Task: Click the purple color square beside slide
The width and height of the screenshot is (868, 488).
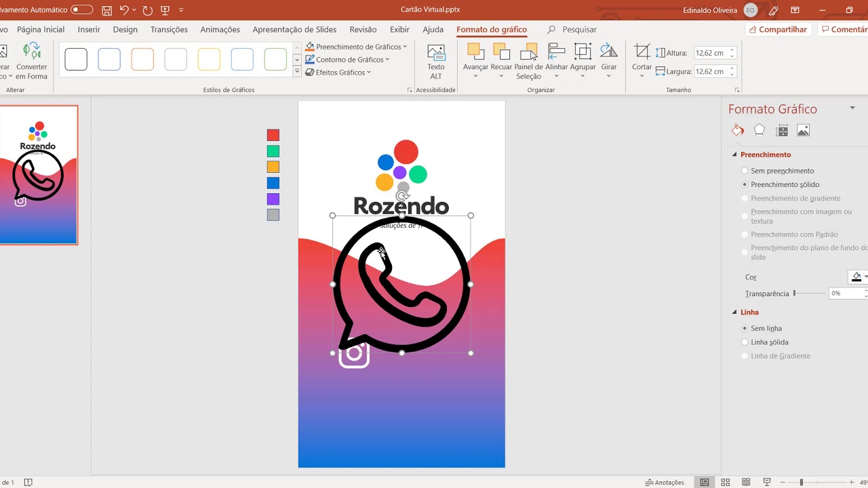Action: [x=273, y=199]
